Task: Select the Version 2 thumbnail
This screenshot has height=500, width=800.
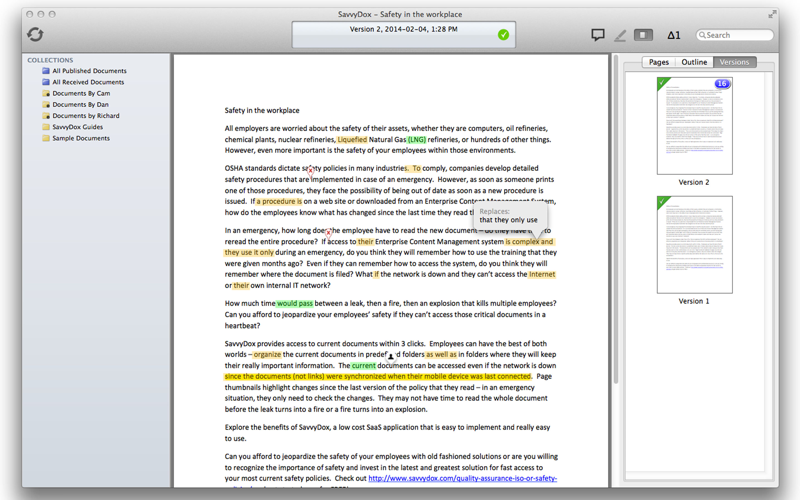Action: coord(694,126)
